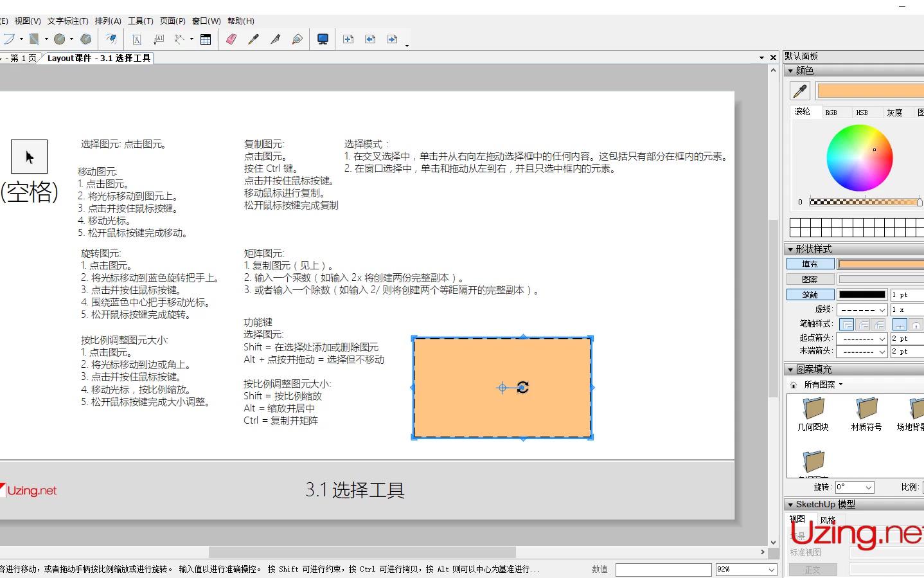Screen dimensions: 924x578
Task: Select the Text tool in the toolbar
Action: [x=137, y=39]
